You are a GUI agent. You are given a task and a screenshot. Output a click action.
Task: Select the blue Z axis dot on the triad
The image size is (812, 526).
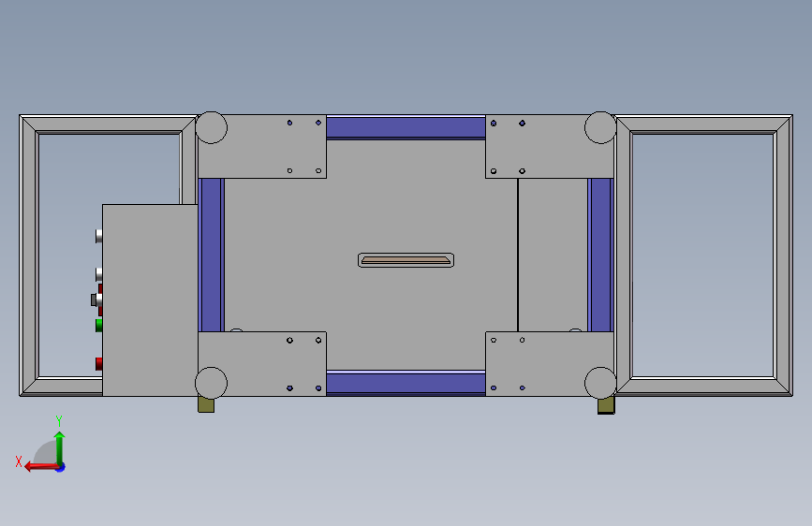(61, 467)
